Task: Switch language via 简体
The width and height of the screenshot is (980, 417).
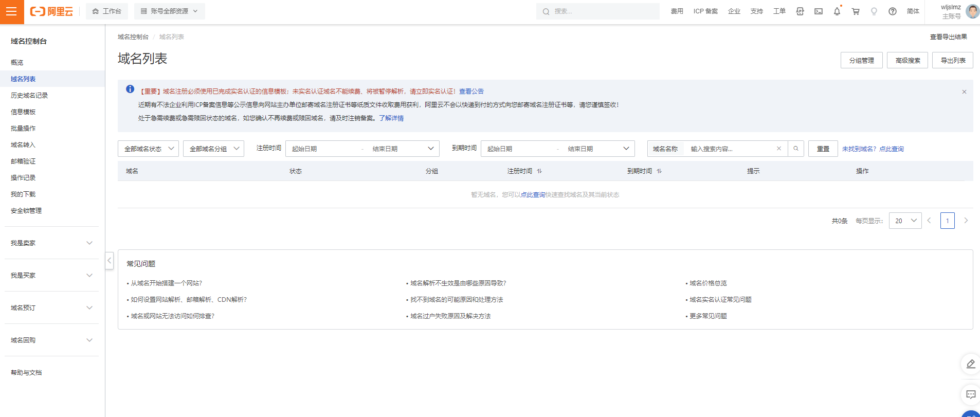Action: 913,11
